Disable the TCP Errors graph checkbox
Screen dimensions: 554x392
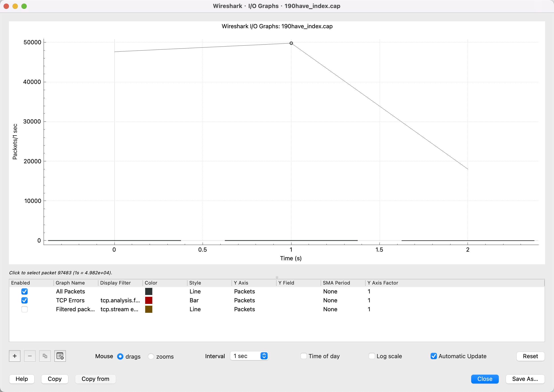(x=24, y=300)
